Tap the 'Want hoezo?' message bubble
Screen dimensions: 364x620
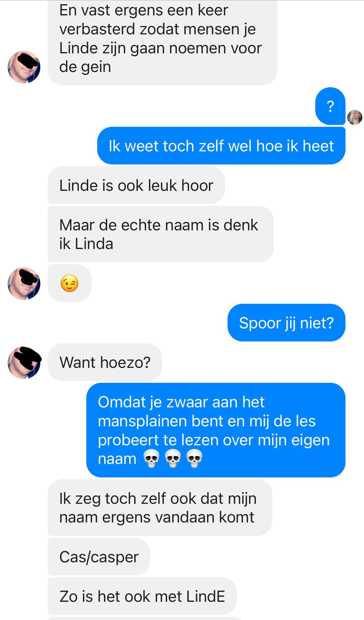point(105,362)
